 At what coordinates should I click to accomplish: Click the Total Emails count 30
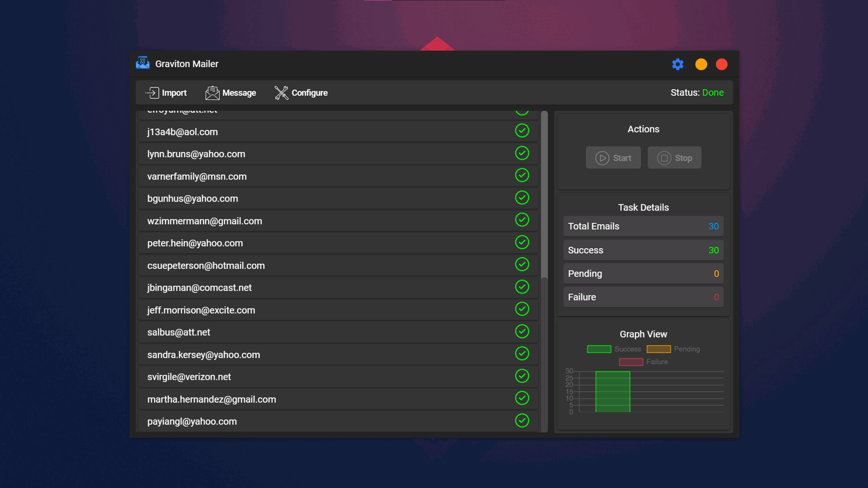[713, 226]
